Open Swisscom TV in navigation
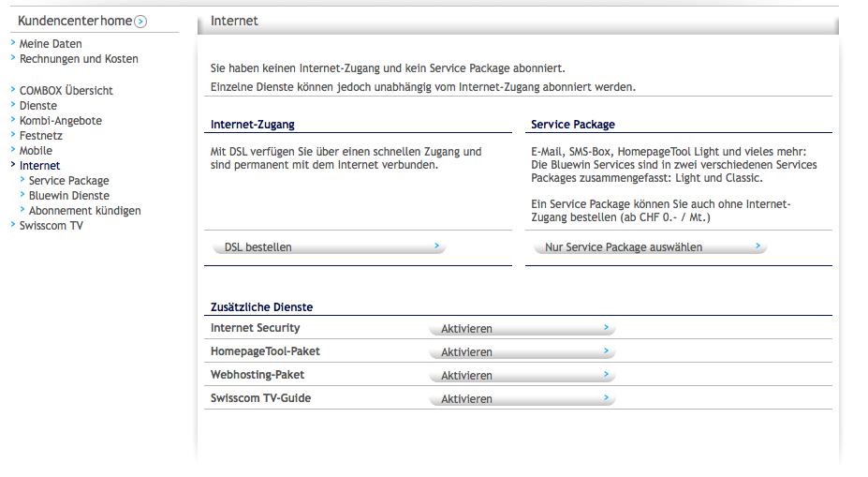The height and width of the screenshot is (477, 868). (51, 226)
